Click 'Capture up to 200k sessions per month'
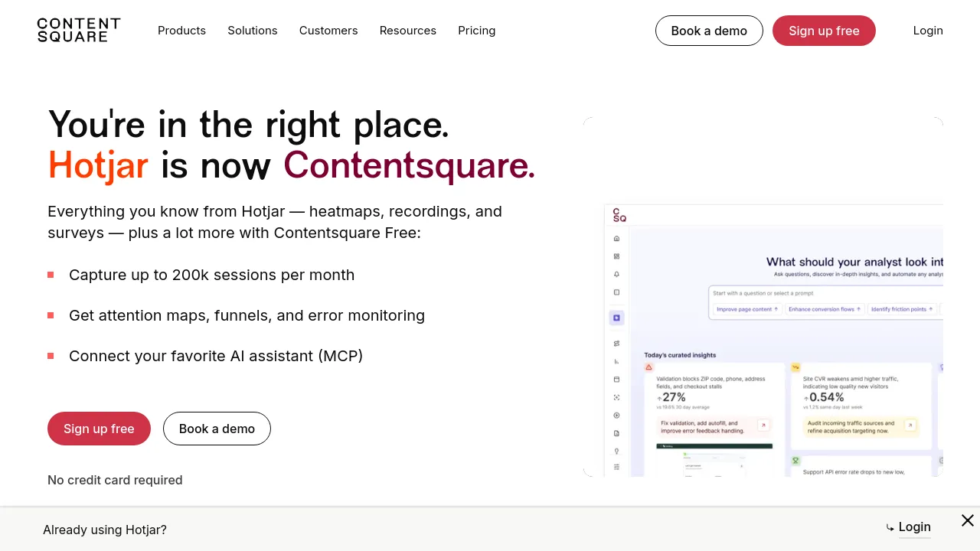Viewport: 980px width, 551px height. (211, 275)
